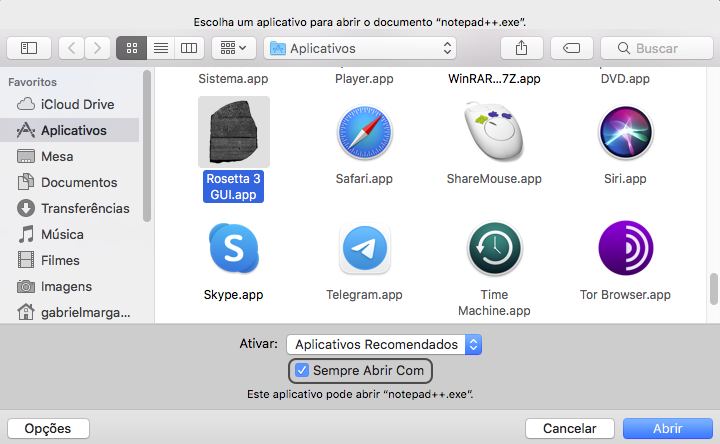Select the Tor Browser app icon
Viewport: 720px width, 444px height.
click(x=625, y=248)
